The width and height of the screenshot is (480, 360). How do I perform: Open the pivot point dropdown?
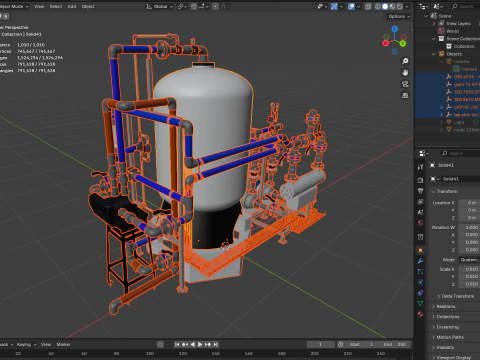point(182,6)
